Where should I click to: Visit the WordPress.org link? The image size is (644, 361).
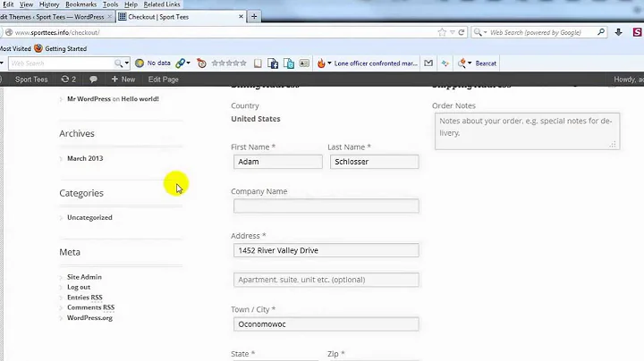[x=89, y=317]
